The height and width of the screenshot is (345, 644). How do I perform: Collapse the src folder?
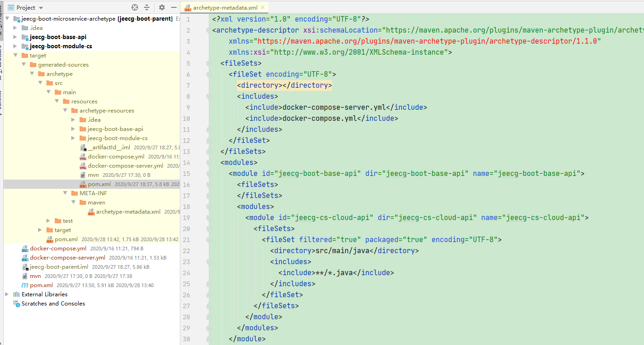[x=40, y=83]
